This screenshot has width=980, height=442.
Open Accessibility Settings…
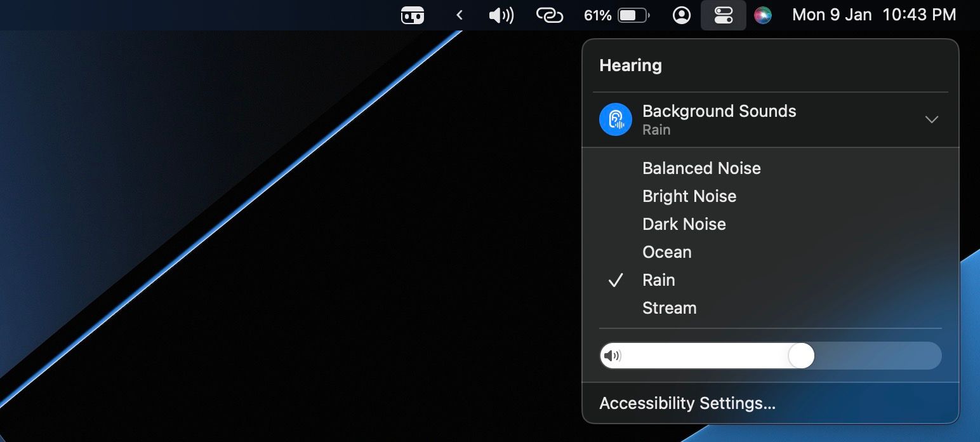click(x=687, y=403)
